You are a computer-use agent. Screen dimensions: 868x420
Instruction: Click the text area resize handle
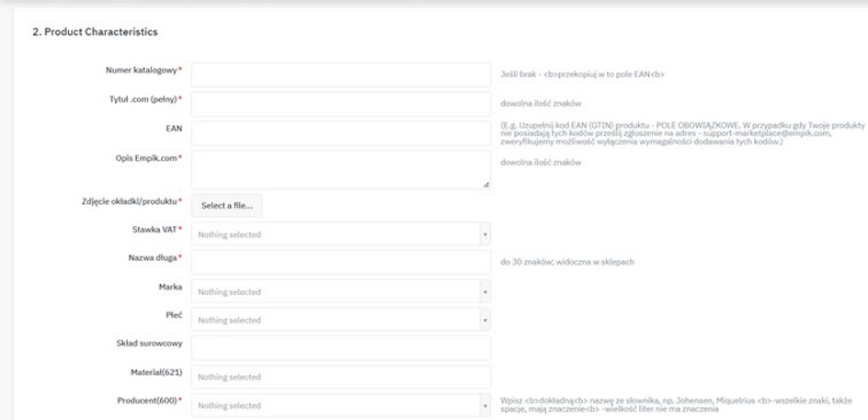(x=485, y=185)
